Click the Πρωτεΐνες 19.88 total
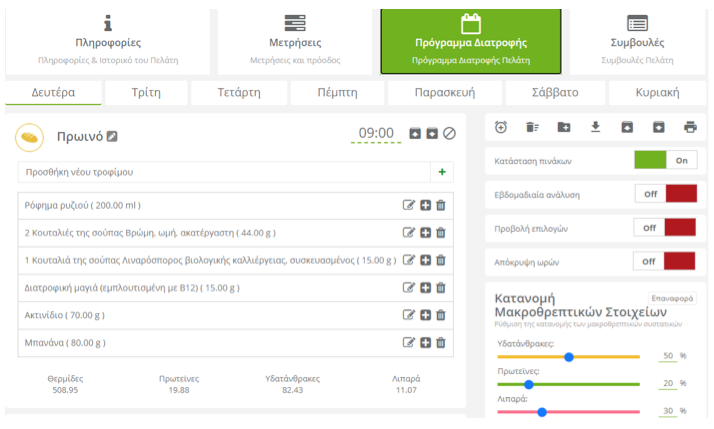 pyautogui.click(x=179, y=390)
